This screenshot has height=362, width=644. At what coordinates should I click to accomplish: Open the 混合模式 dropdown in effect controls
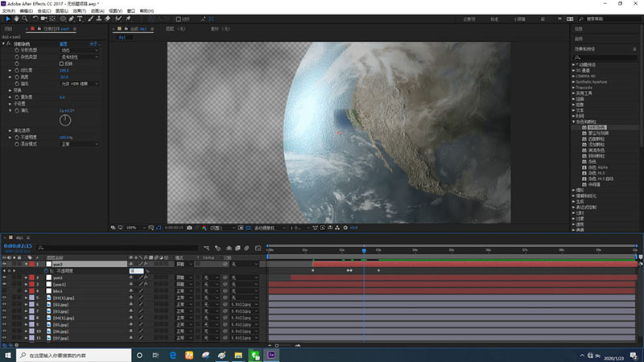[x=79, y=144]
